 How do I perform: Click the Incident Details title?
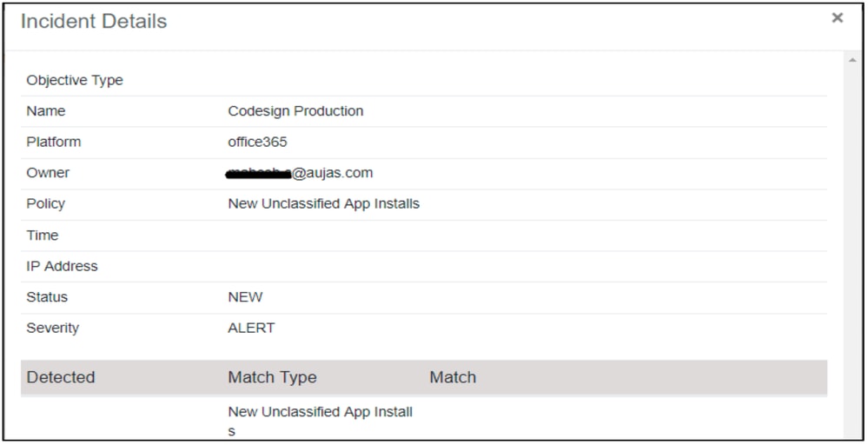pyautogui.click(x=94, y=22)
